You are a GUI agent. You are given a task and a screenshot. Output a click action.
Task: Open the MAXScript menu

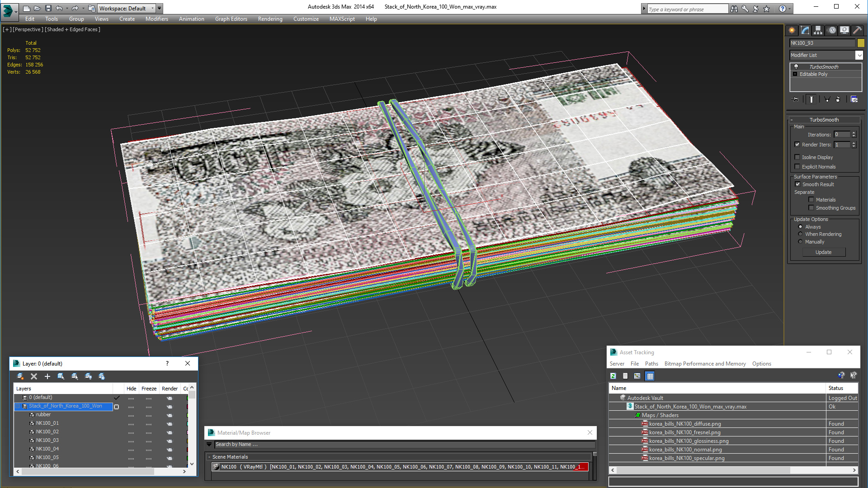coord(342,19)
